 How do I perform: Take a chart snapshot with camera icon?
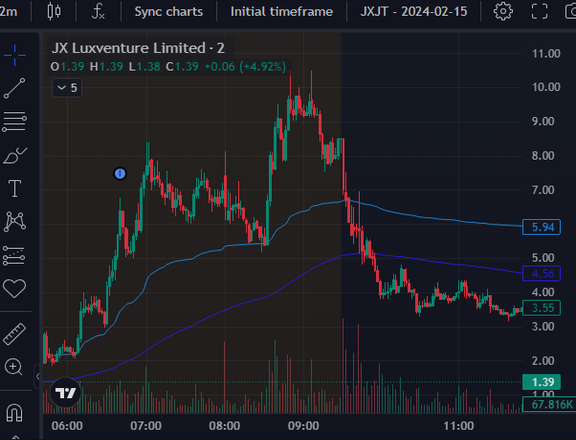click(x=570, y=11)
